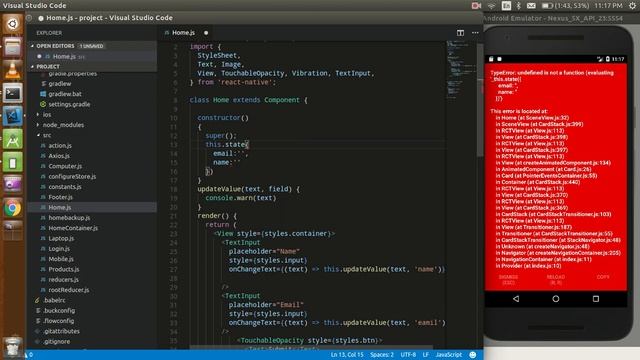Tap DISMISS on emulator error screen
Viewport: 640px width, 360px height.
[508, 280]
